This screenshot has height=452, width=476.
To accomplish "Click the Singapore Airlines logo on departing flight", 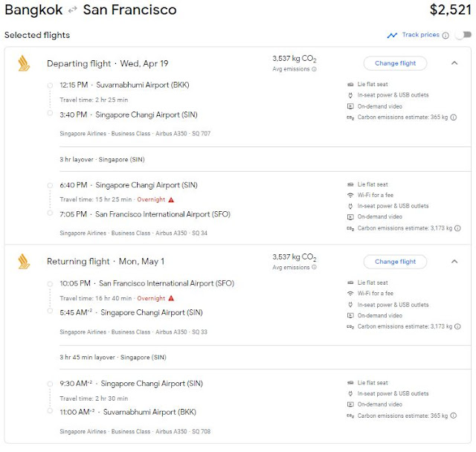I will tap(24, 63).
